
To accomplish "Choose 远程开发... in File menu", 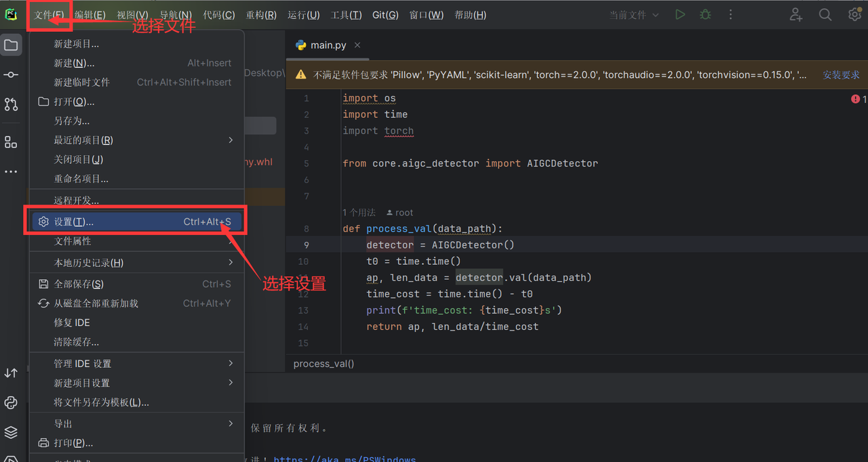I will click(137, 201).
